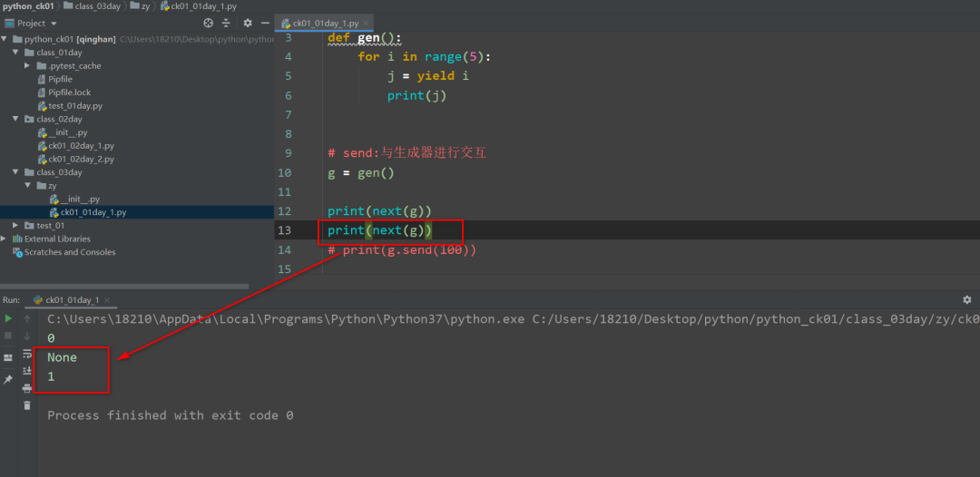980x477 pixels.
Task: Expand the test_01 folder
Action: (15, 226)
